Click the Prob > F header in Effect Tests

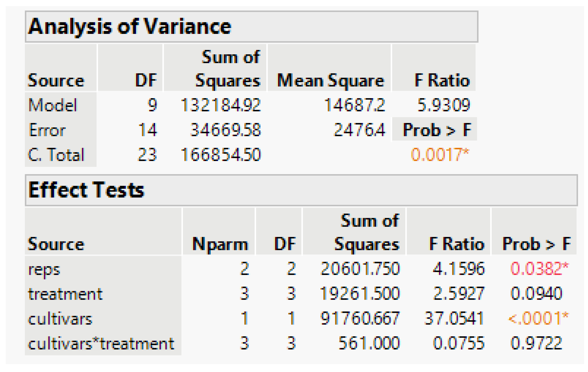(x=536, y=244)
